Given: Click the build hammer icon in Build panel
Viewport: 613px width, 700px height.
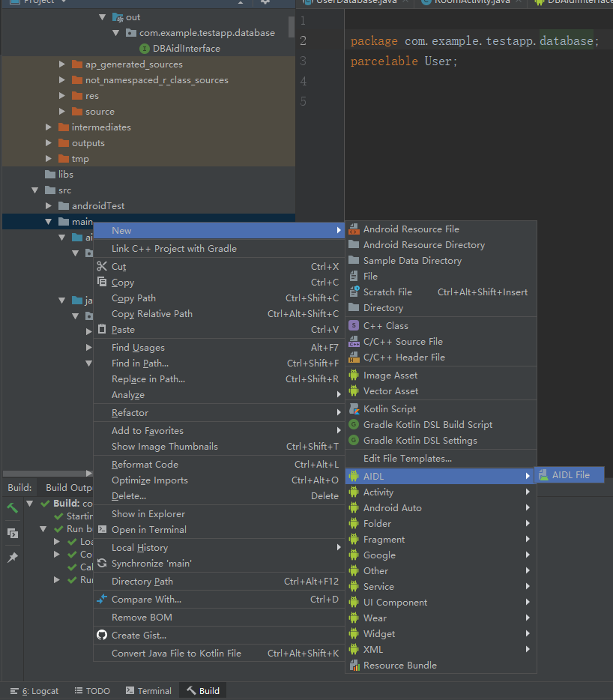Looking at the screenshot, I should click(13, 507).
